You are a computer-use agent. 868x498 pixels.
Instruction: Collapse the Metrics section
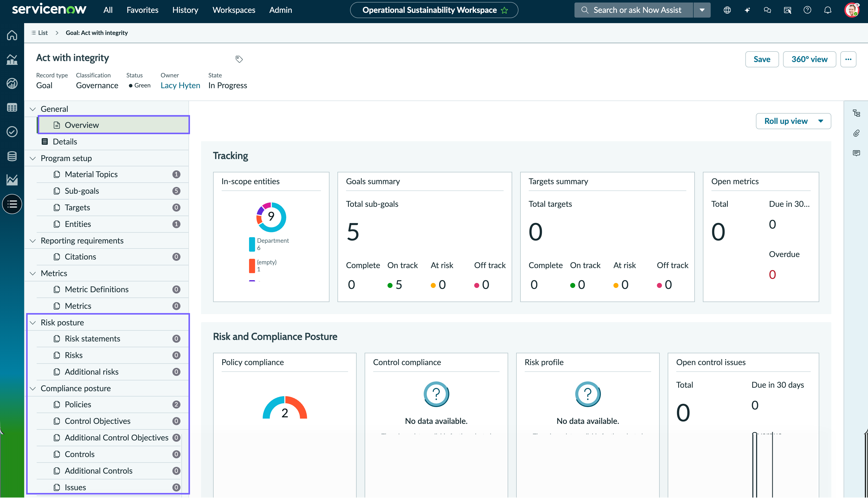pyautogui.click(x=33, y=274)
